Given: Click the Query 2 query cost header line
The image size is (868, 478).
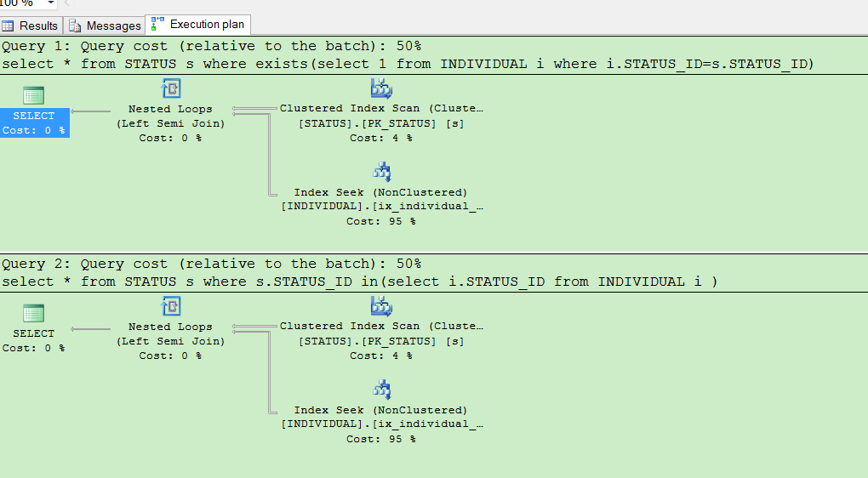Looking at the screenshot, I should coord(211,264).
